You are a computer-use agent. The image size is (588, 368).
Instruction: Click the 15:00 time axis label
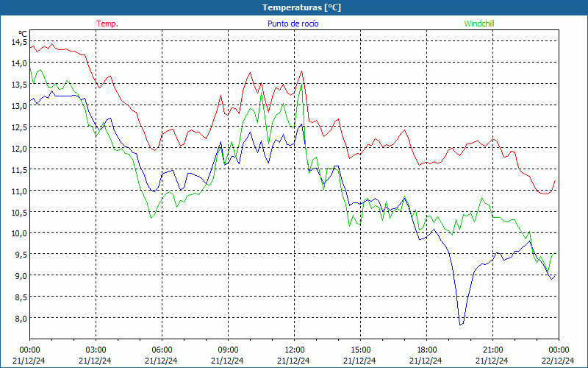360,350
